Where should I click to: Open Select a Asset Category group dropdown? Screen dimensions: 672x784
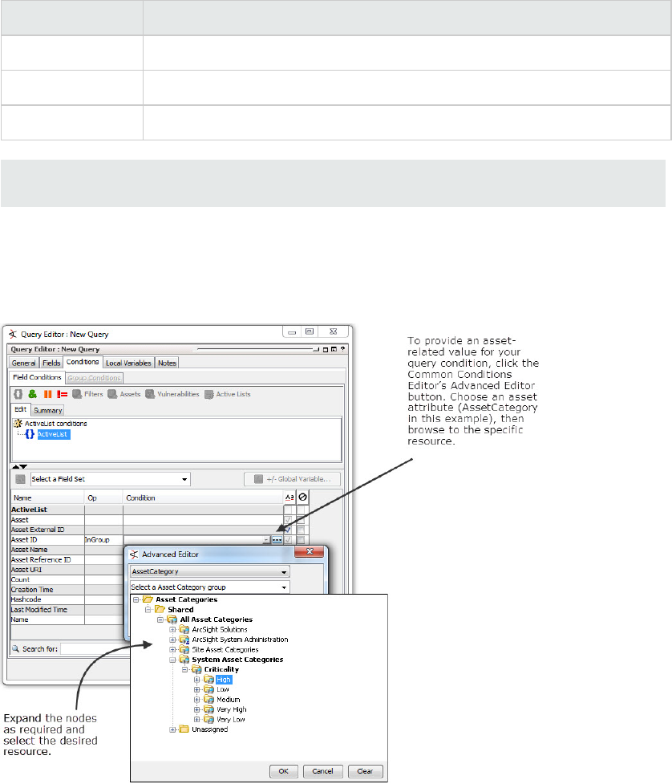[x=210, y=587]
